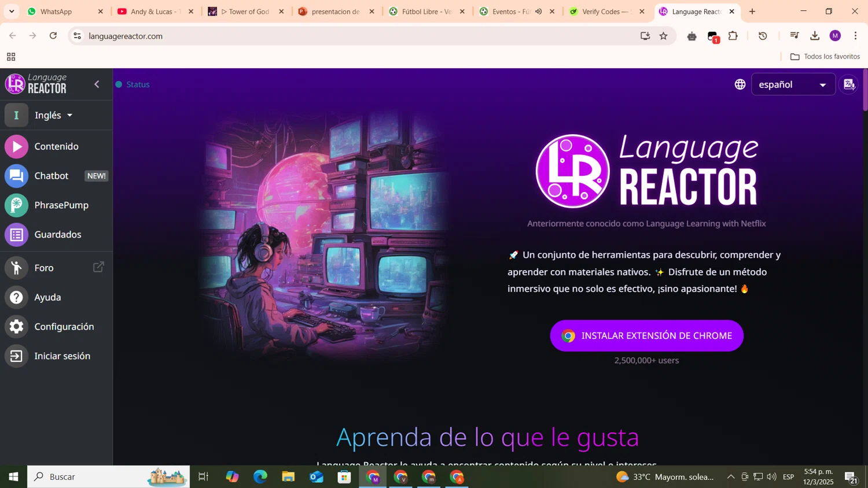Click the translate icon at top right
This screenshot has height=488, width=868.
click(849, 84)
